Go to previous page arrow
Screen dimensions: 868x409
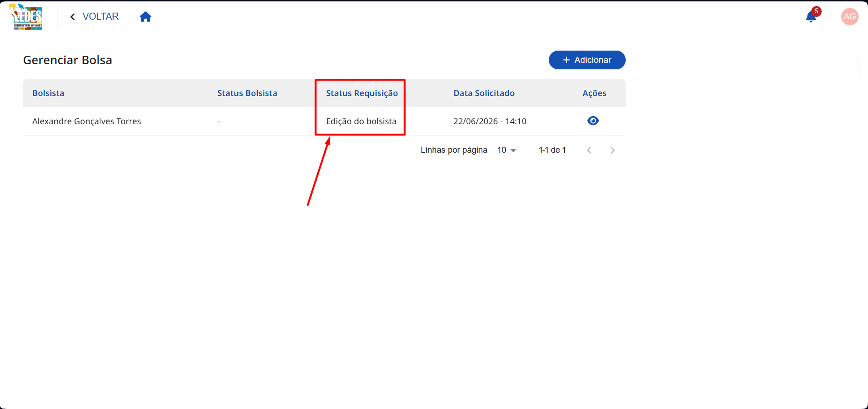point(589,150)
